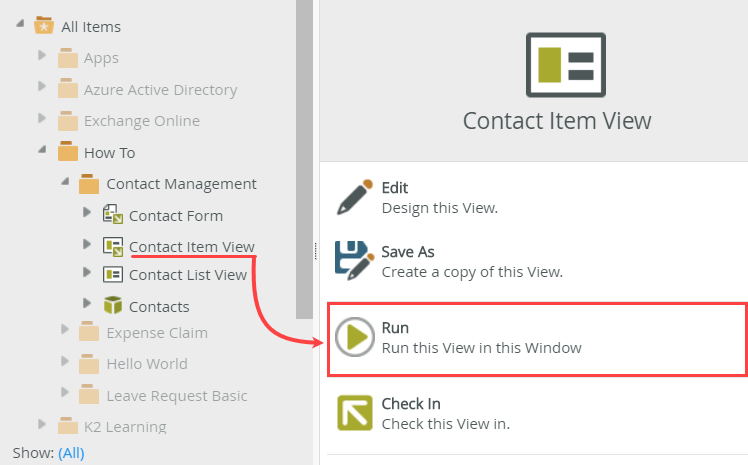This screenshot has height=465, width=748.
Task: Collapse the How To folder
Action: tap(42, 151)
